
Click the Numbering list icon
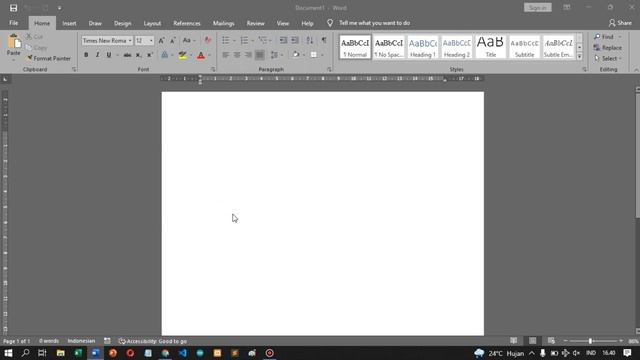244,40
